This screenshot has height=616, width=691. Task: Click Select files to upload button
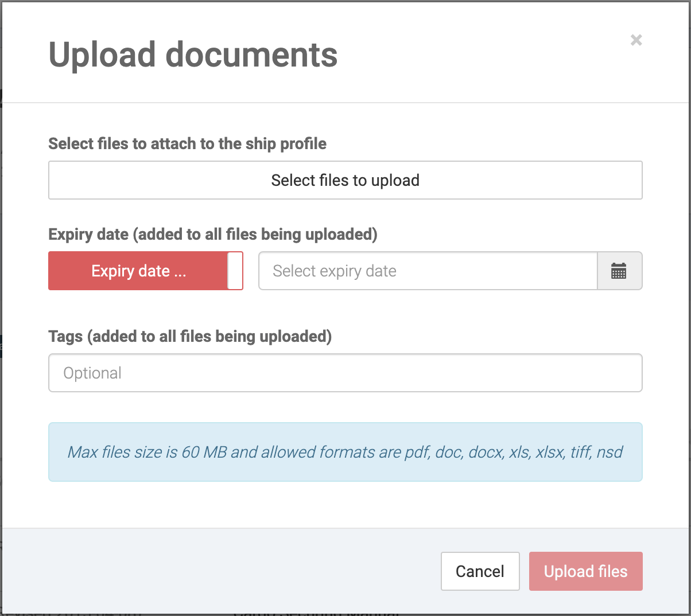[x=345, y=180]
